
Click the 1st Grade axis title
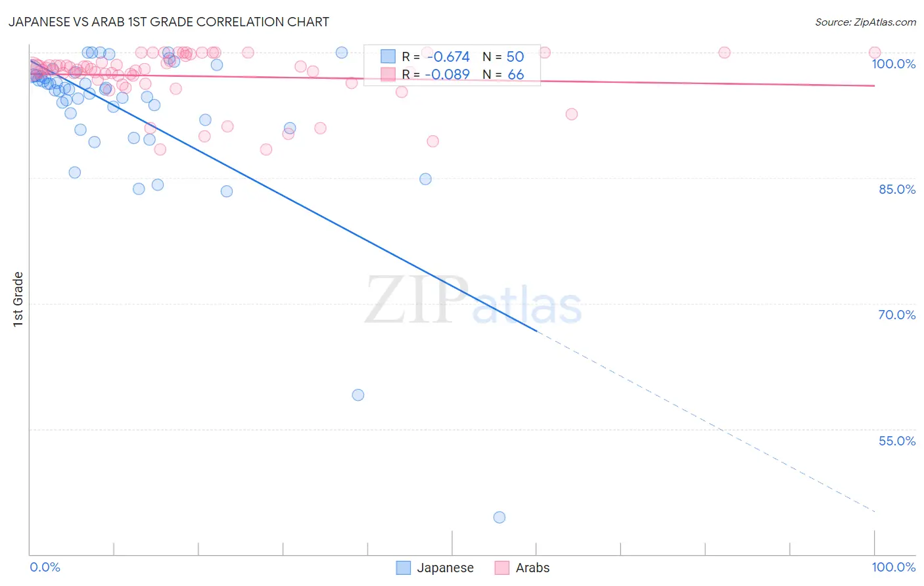[x=18, y=299]
